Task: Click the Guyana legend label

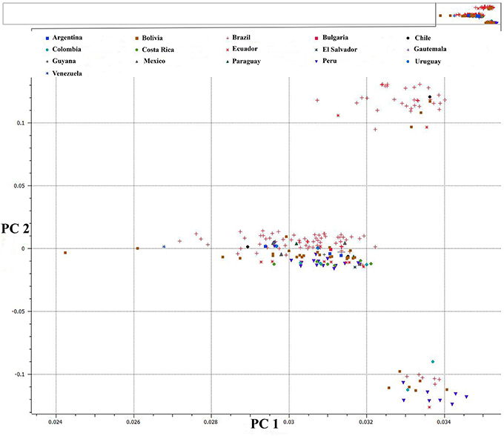Action: [x=64, y=61]
